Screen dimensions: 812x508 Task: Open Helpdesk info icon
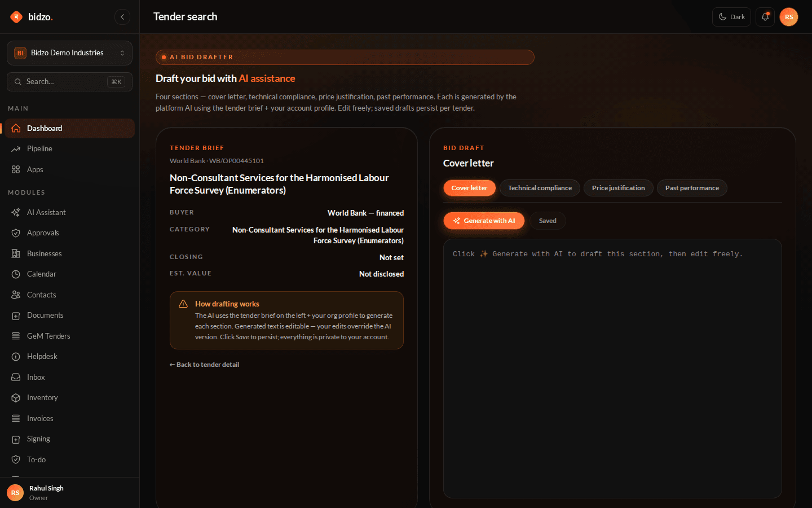click(x=16, y=357)
